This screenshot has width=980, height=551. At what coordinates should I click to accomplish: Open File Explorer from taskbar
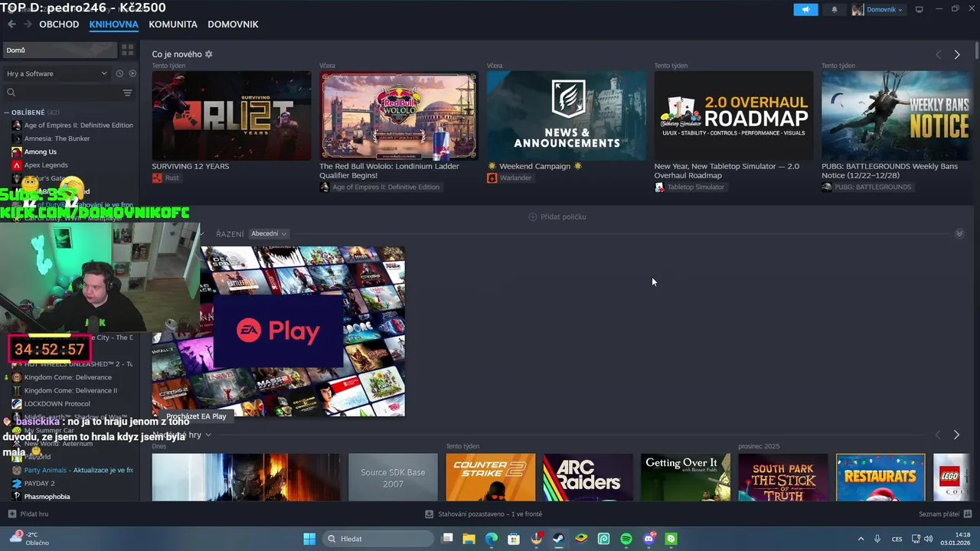click(x=469, y=539)
